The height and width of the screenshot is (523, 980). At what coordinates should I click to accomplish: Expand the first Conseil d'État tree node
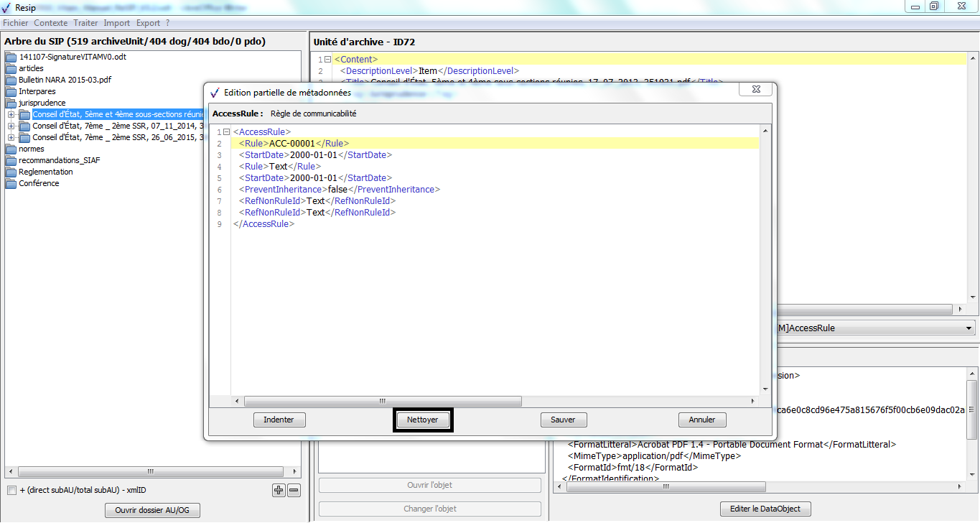[x=11, y=115]
